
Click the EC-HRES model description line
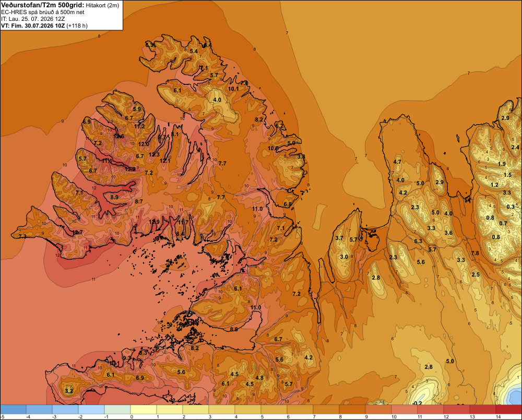pos(43,13)
